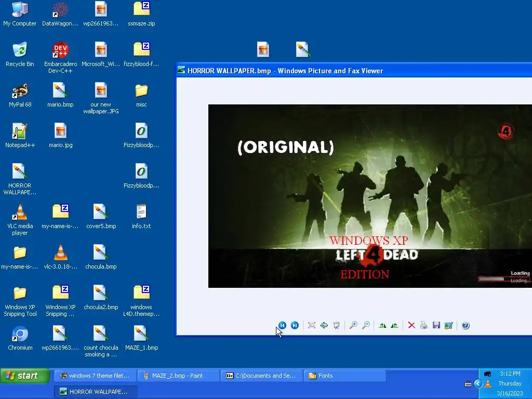Show the image at actual size
The width and height of the screenshot is (532, 399).
324,325
